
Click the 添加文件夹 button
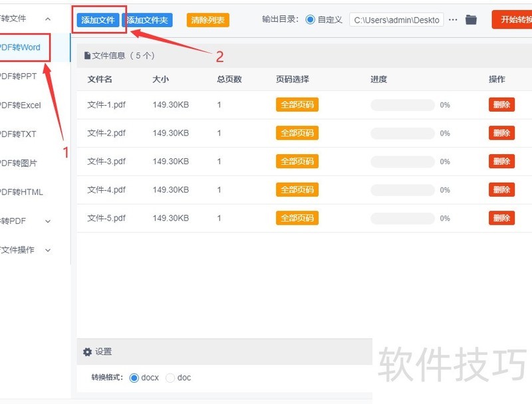pyautogui.click(x=148, y=20)
